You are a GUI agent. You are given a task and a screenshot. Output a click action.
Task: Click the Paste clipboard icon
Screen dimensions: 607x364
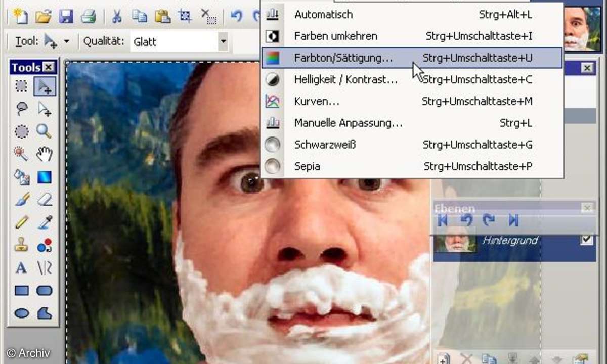point(162,17)
